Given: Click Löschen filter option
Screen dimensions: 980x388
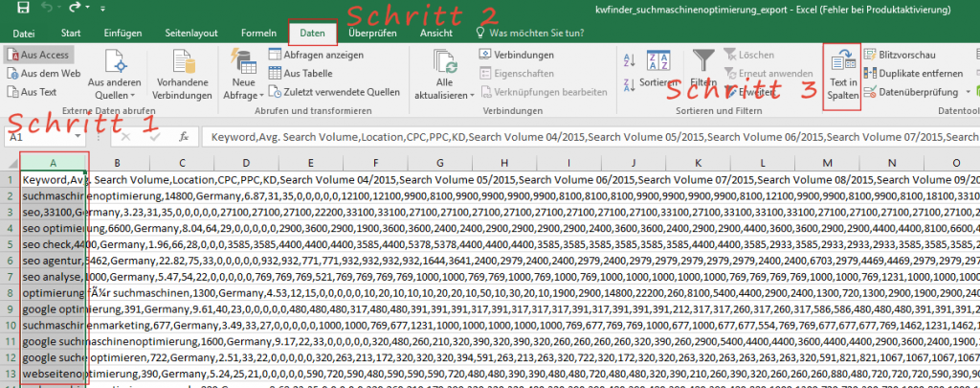Looking at the screenshot, I should pyautogui.click(x=749, y=55).
